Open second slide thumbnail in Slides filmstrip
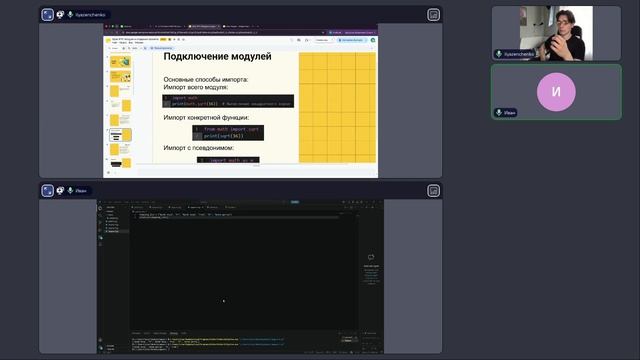Viewport: 640px width, 360px height. click(x=120, y=76)
